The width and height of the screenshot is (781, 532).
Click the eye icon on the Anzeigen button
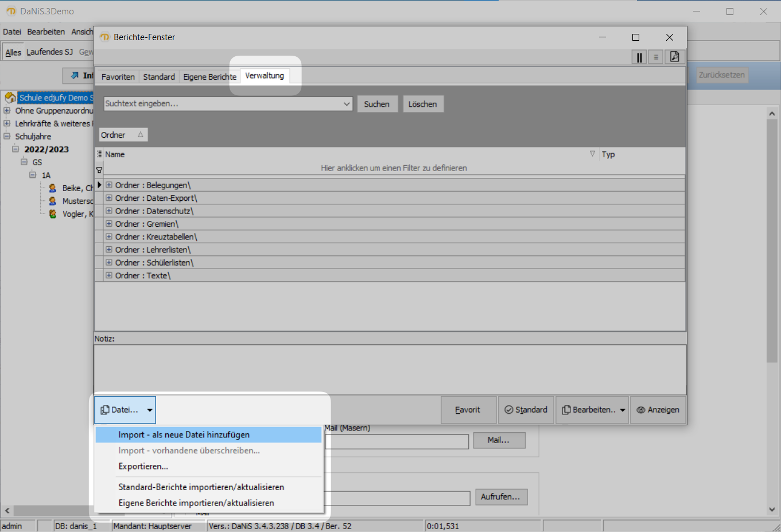tap(640, 410)
